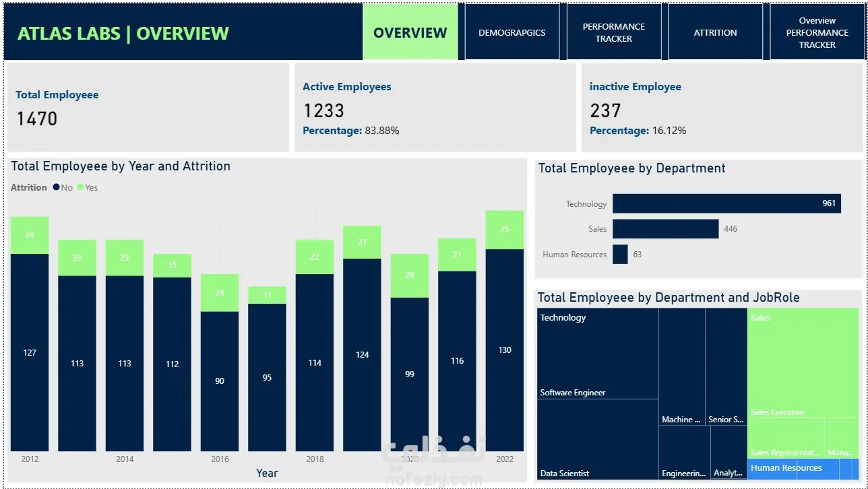Click the Total Employeee card value 1470
This screenshot has height=489, width=868.
[x=37, y=119]
